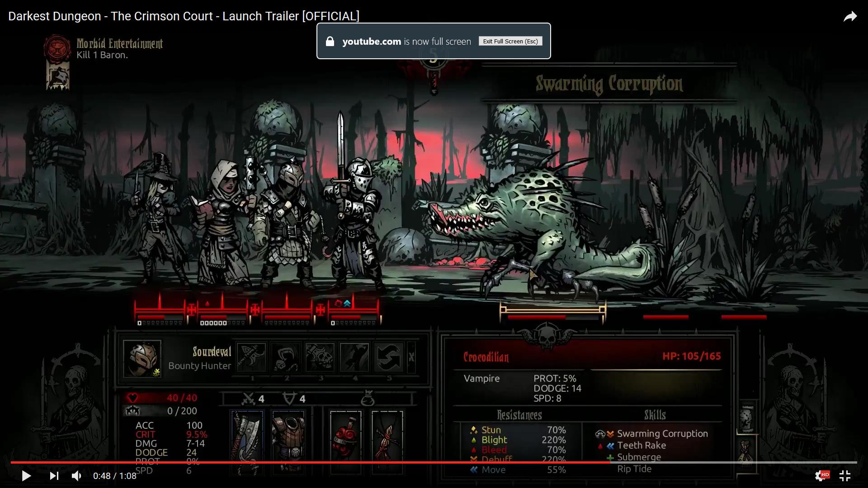Click the share arrow icon
This screenshot has height=488, width=868.
coord(850,17)
